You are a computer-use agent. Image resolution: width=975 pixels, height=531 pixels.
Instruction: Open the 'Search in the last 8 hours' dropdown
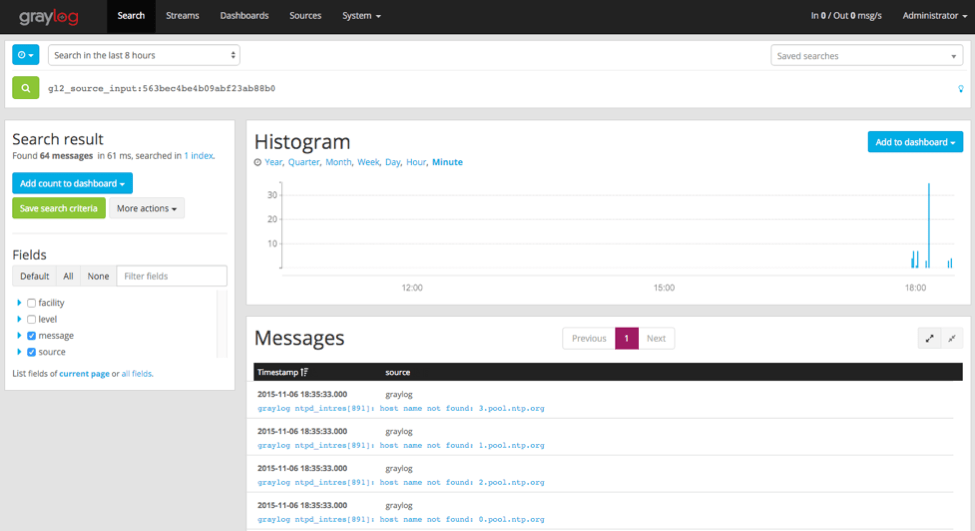click(145, 55)
